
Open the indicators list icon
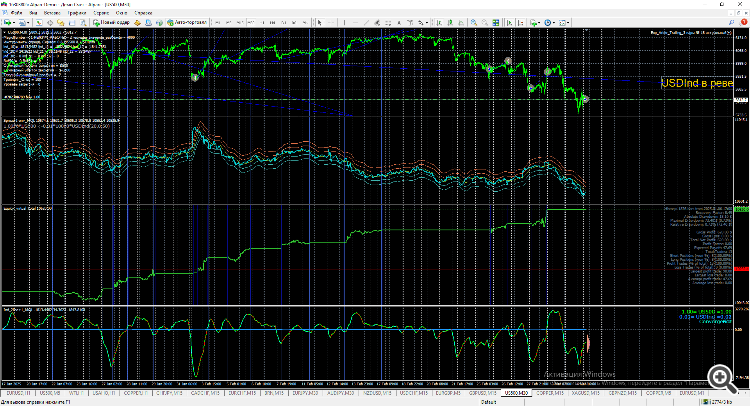coord(533,22)
